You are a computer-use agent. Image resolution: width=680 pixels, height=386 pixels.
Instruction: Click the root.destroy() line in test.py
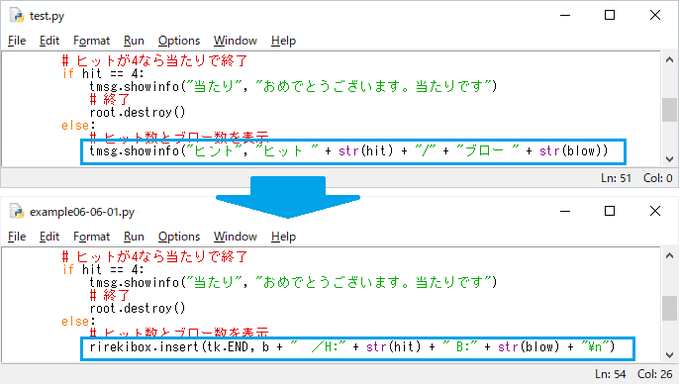pos(137,112)
